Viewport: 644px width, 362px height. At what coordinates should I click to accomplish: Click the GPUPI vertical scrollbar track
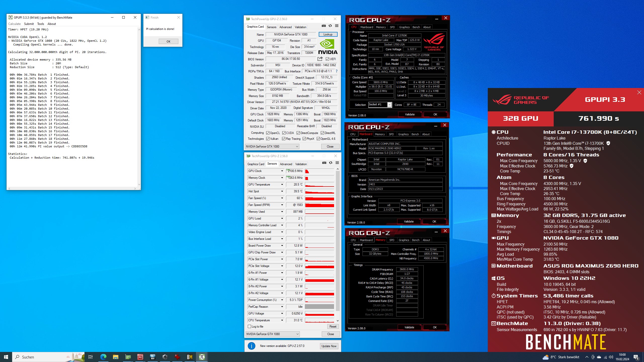139,107
